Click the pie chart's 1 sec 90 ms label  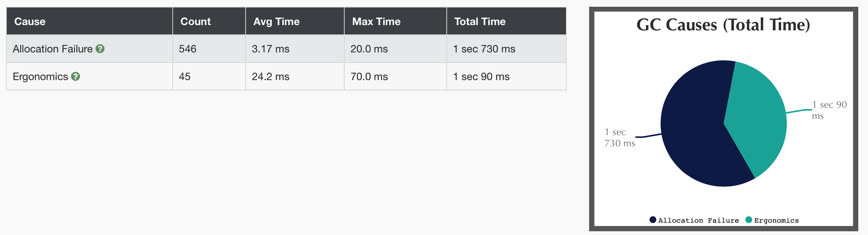829,110
